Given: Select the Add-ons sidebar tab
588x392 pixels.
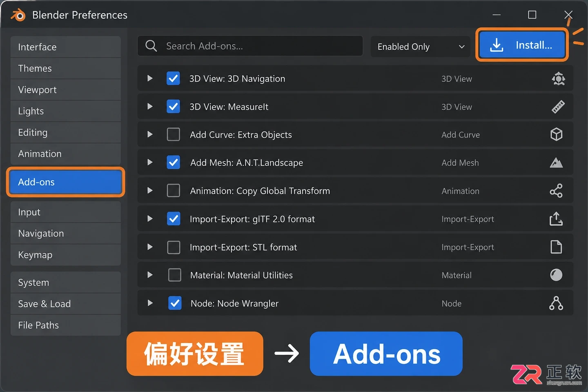Looking at the screenshot, I should 66,182.
